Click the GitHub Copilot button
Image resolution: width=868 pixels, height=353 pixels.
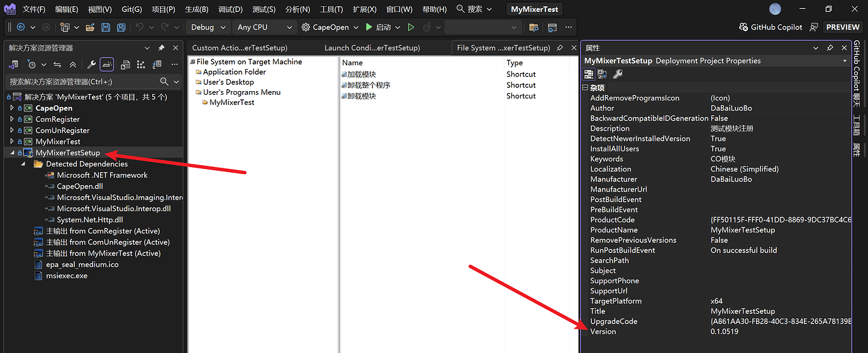click(x=771, y=28)
